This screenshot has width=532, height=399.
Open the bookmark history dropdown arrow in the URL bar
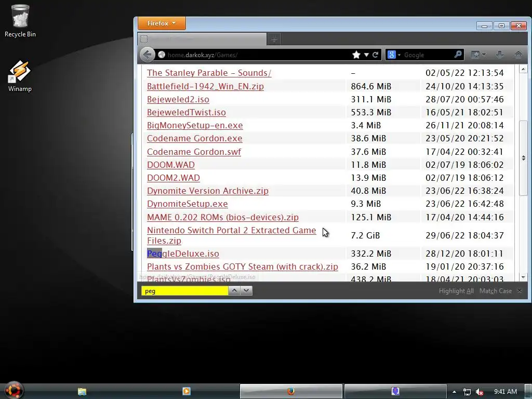point(366,55)
